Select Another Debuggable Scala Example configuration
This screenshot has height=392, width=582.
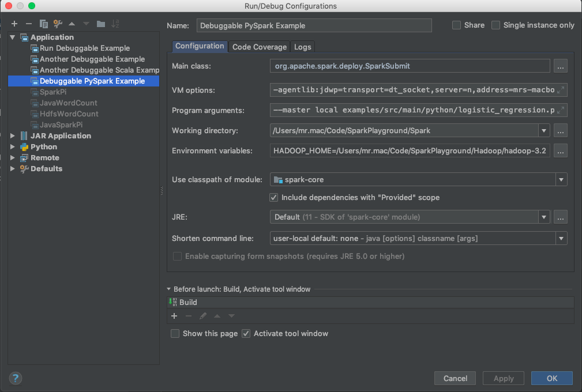click(84, 70)
